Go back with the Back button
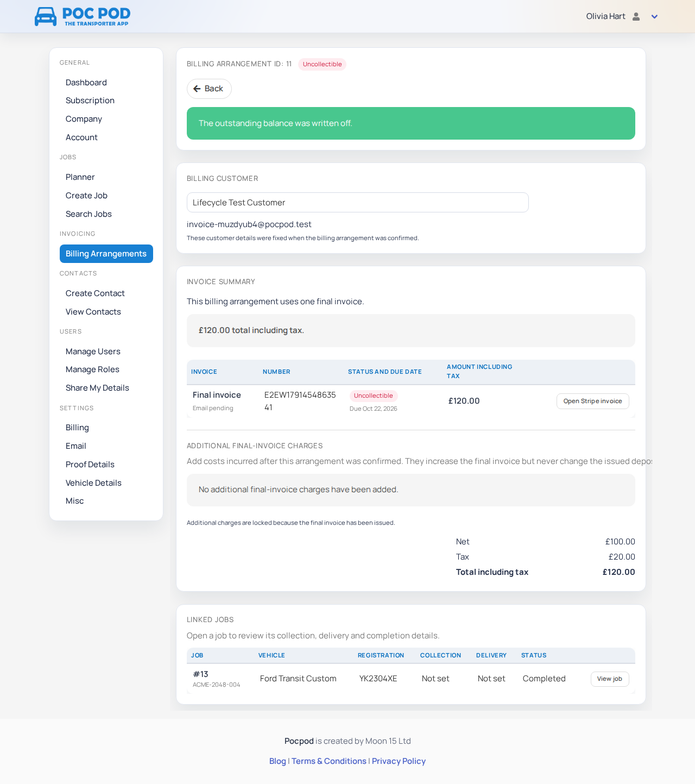 coord(209,89)
